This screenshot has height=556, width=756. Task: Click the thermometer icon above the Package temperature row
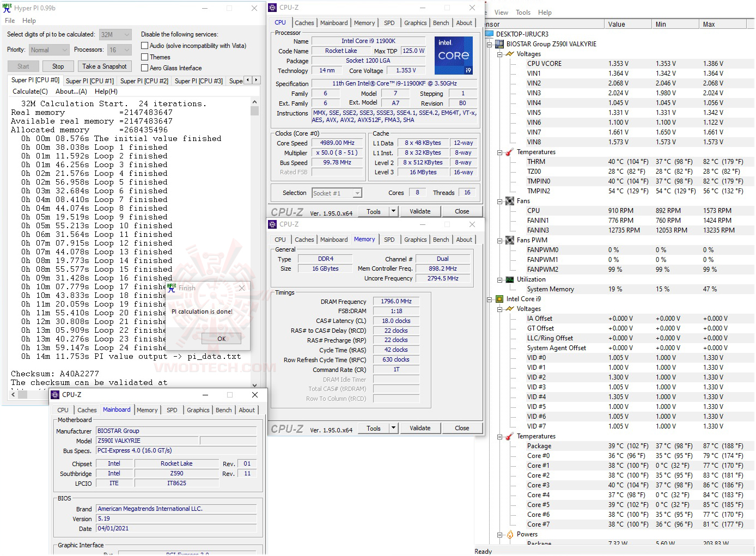click(510, 436)
